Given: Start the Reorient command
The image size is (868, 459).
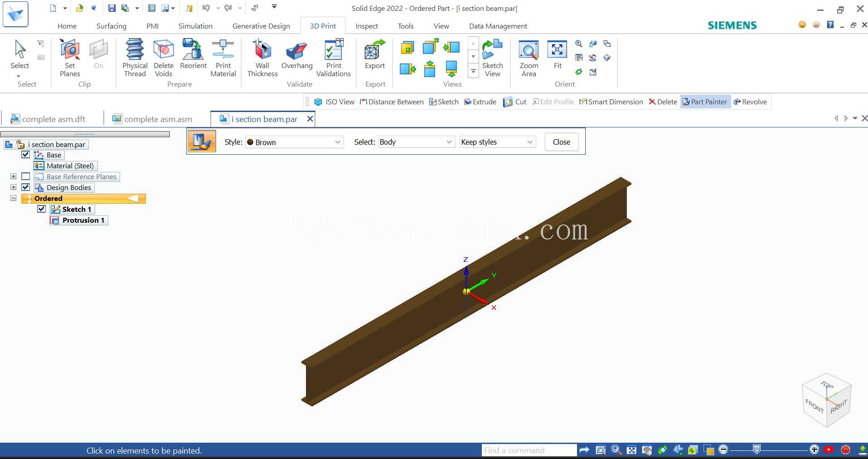Looking at the screenshot, I should pyautogui.click(x=193, y=54).
